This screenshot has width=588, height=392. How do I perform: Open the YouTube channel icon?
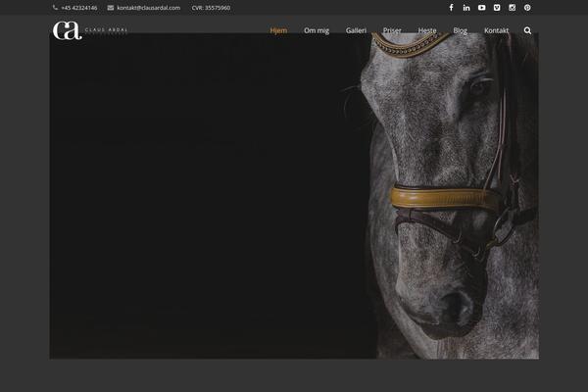[482, 8]
